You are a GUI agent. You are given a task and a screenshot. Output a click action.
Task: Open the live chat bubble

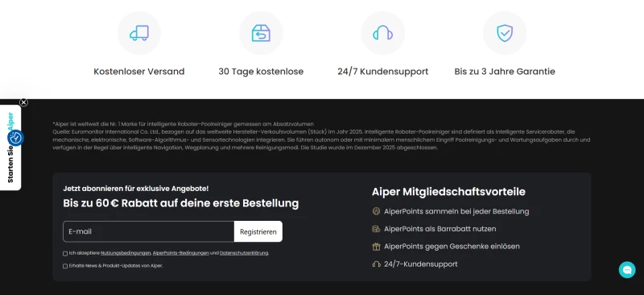(x=627, y=270)
